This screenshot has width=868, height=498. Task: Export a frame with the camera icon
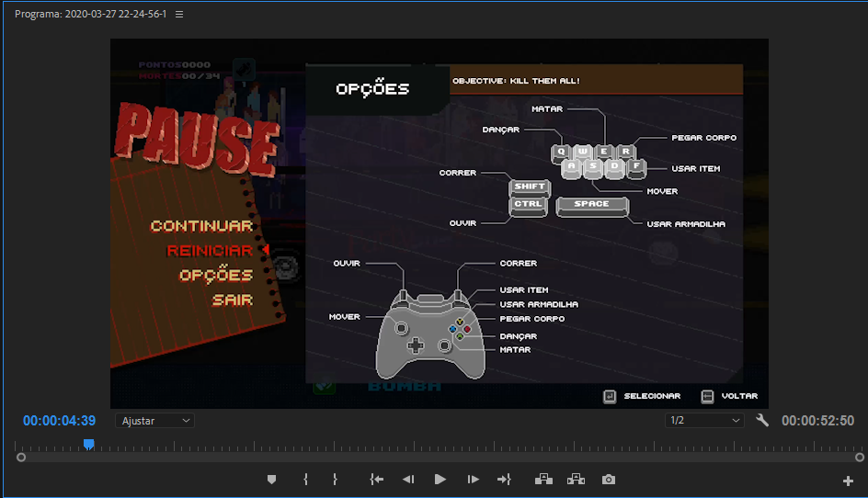coord(609,480)
